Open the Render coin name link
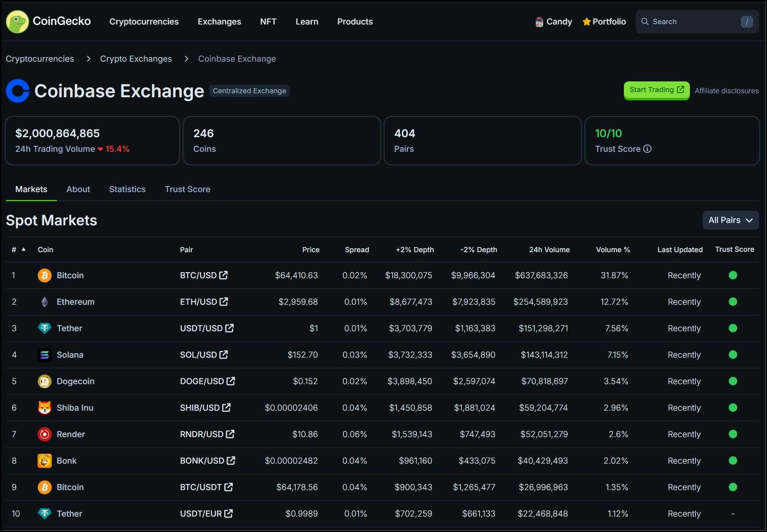This screenshot has height=532, width=767. pyautogui.click(x=71, y=434)
